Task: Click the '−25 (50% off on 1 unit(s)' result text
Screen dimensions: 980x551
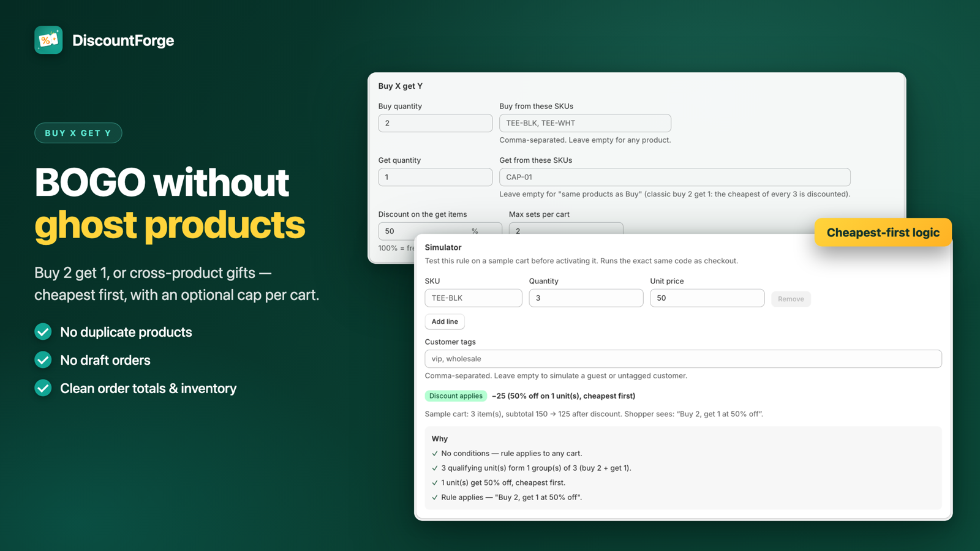Action: pyautogui.click(x=563, y=396)
